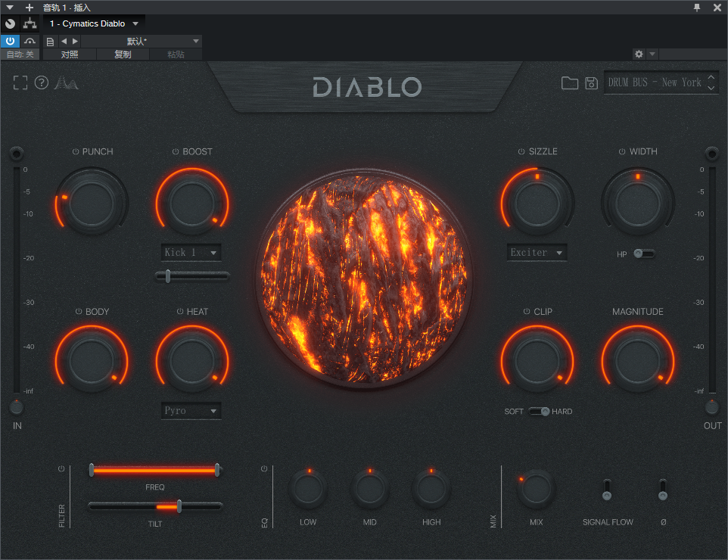Click the CLIP knob

[537, 362]
